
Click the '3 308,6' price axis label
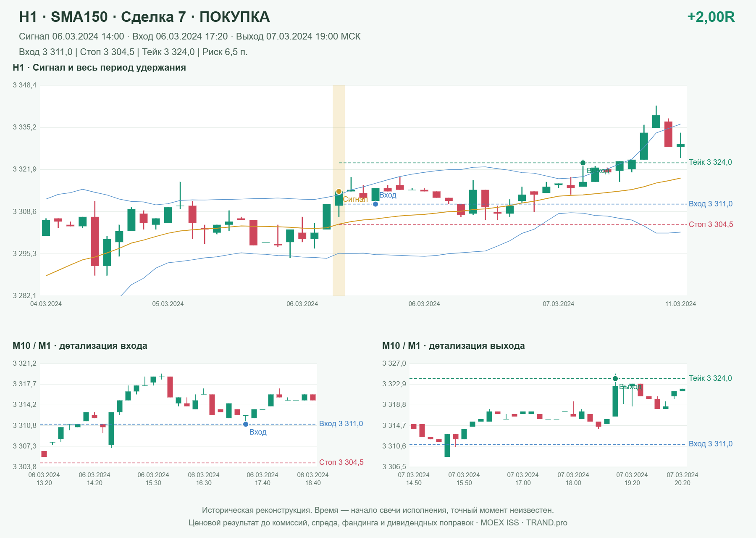(x=24, y=211)
